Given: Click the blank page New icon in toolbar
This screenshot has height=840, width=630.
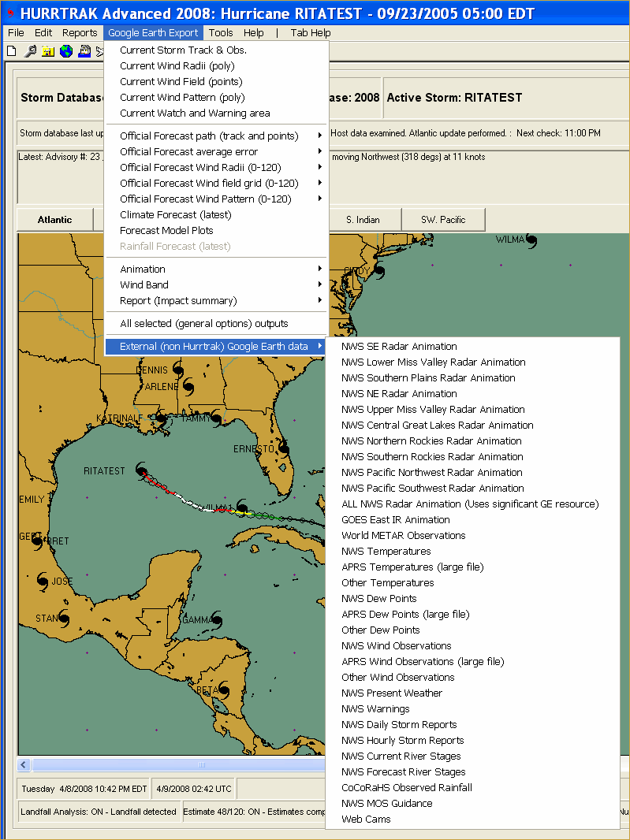Looking at the screenshot, I should (x=11, y=51).
